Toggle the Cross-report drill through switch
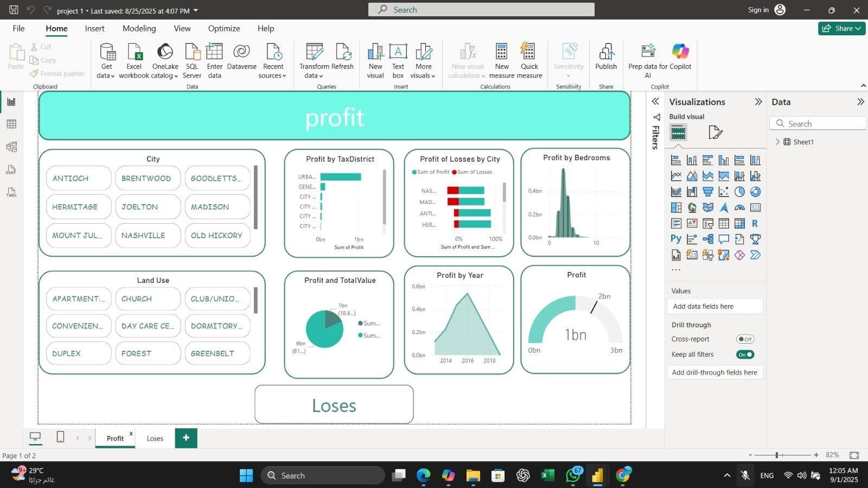868x488 pixels. [745, 339]
